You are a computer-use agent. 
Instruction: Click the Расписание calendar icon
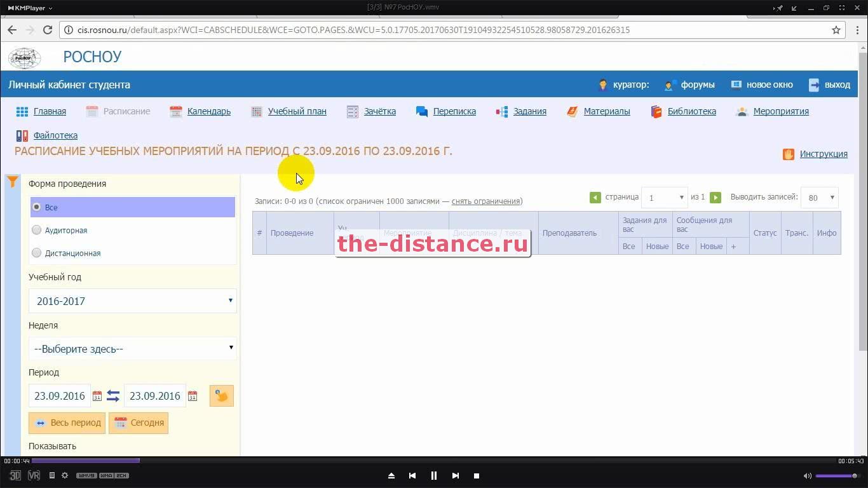coord(92,111)
